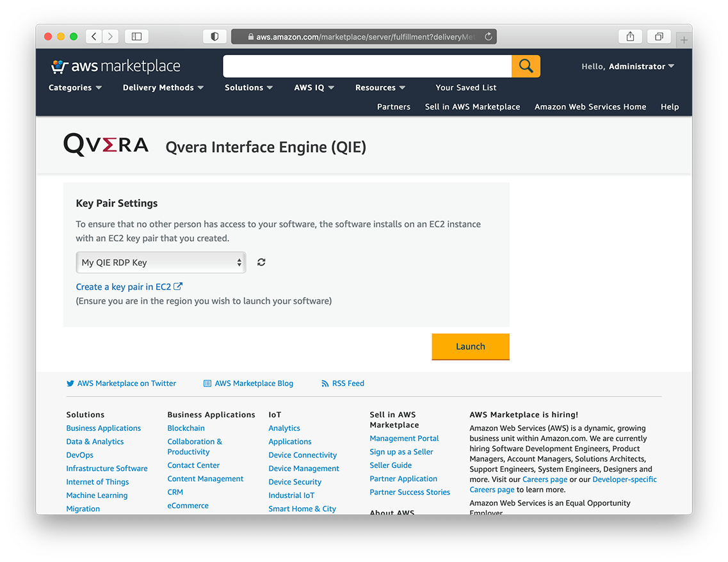Open the Solutions dropdown
This screenshot has height=562, width=728.
point(249,88)
